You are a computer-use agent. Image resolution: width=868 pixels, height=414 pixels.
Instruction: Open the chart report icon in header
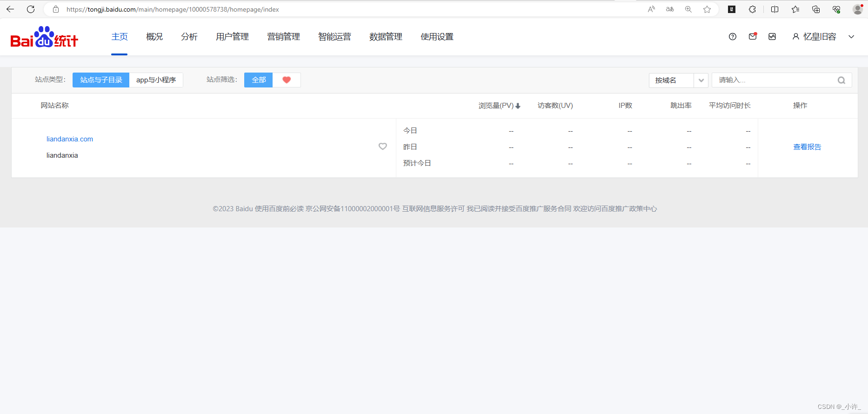coord(772,37)
